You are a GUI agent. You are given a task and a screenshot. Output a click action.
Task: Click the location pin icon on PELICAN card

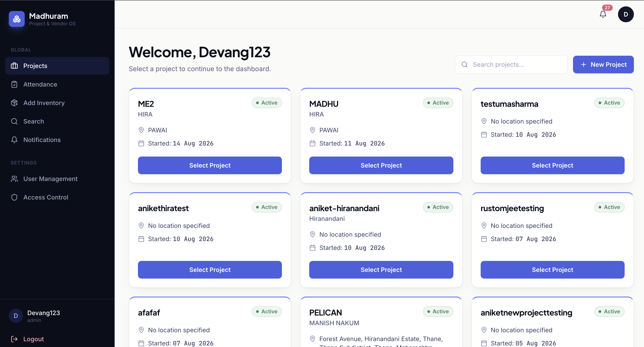point(313,339)
